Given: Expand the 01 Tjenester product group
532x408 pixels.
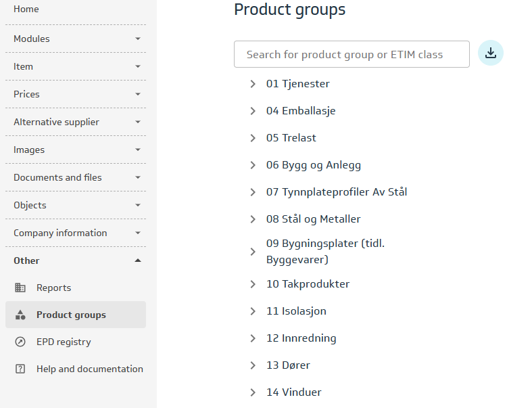Looking at the screenshot, I should [253, 84].
